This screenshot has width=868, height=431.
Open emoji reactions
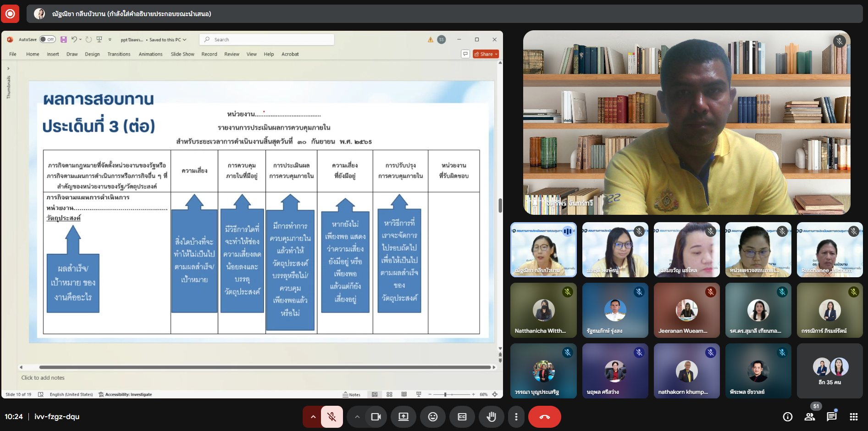point(433,417)
